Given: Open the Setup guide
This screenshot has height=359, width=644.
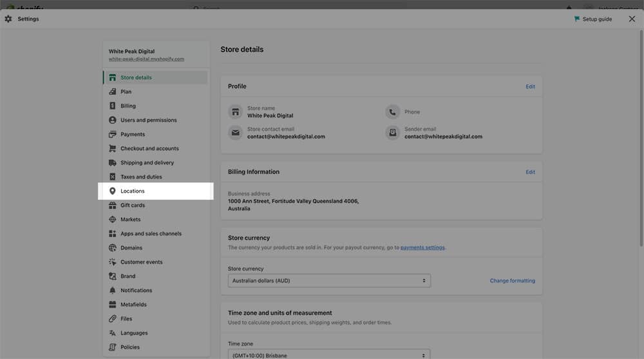Looking at the screenshot, I should click(x=593, y=19).
